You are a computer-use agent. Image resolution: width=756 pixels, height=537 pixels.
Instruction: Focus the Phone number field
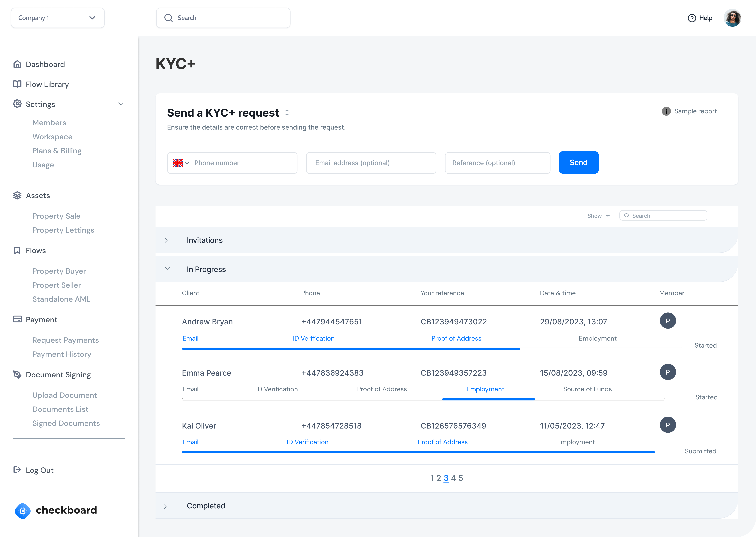tap(232, 163)
